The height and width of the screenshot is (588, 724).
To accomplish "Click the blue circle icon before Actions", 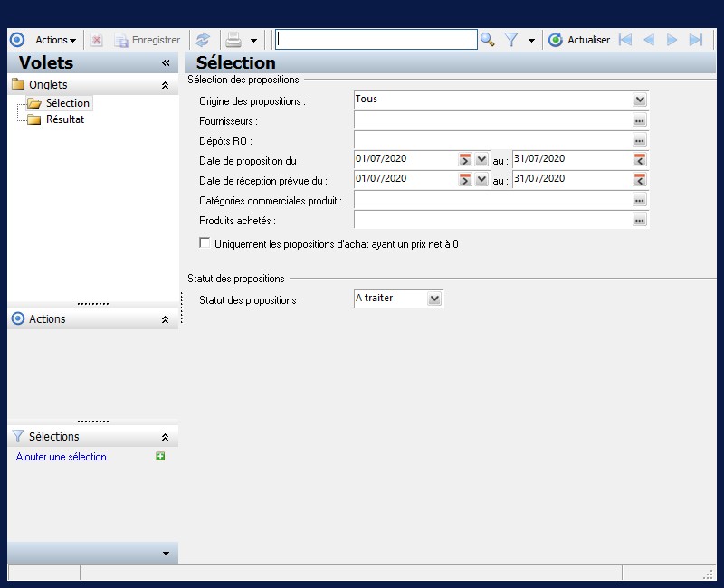I will 17,40.
